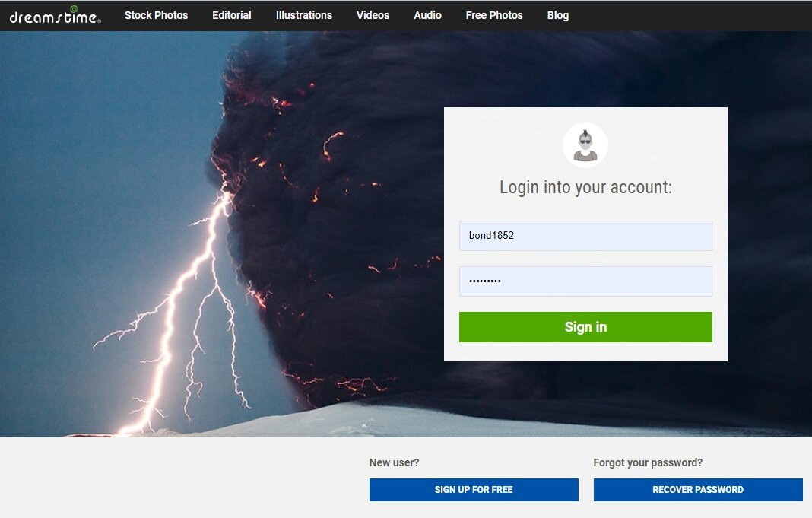This screenshot has width=812, height=518.
Task: Open the Blog link
Action: coord(558,15)
